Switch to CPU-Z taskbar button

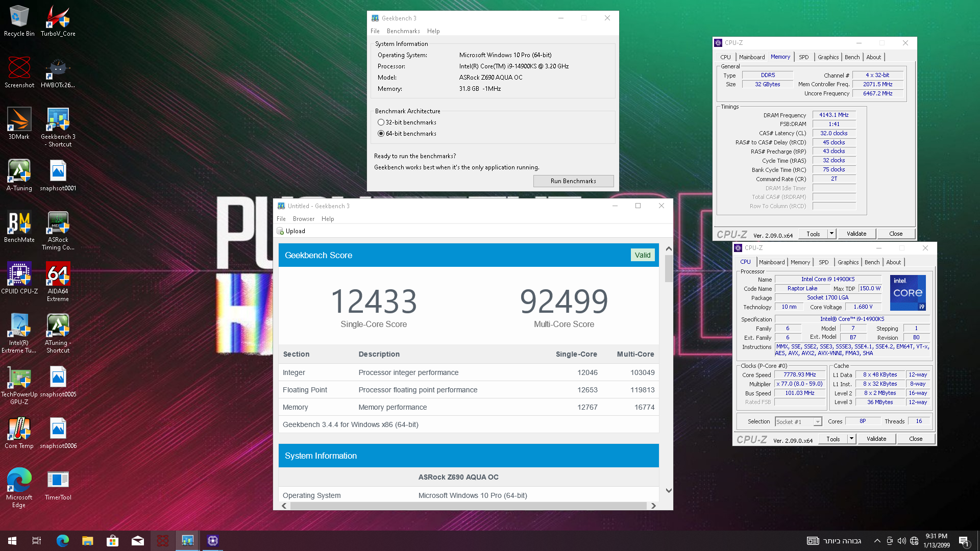coord(213,541)
